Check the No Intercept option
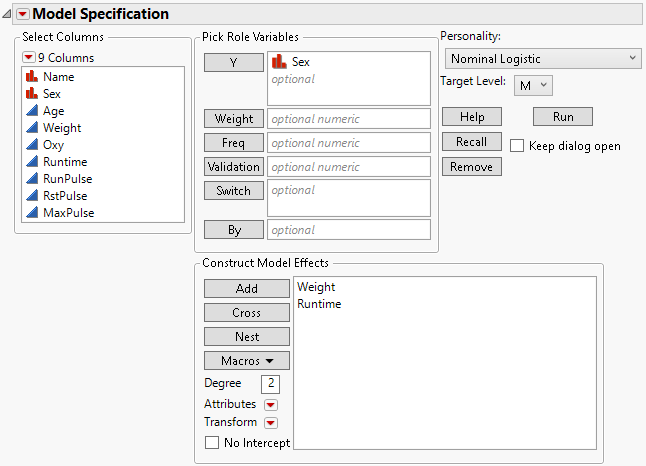 (x=211, y=443)
